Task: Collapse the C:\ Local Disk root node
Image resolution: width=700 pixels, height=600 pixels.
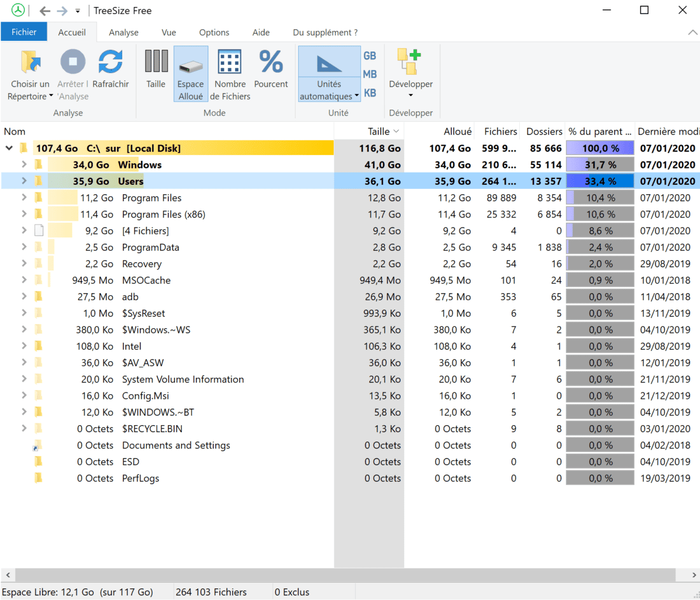Action: pos(9,148)
